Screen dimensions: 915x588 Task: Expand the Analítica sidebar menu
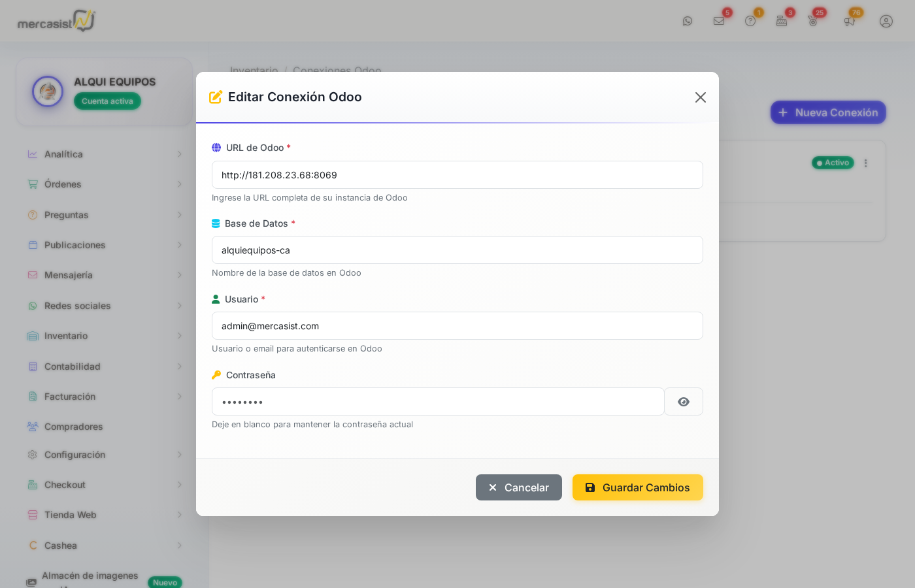tap(63, 154)
